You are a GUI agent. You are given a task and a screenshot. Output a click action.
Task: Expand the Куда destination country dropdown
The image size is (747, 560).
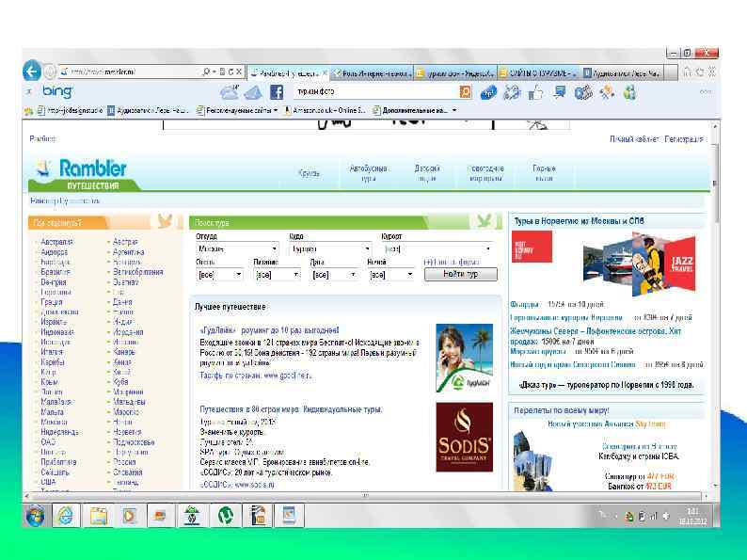pos(367,248)
